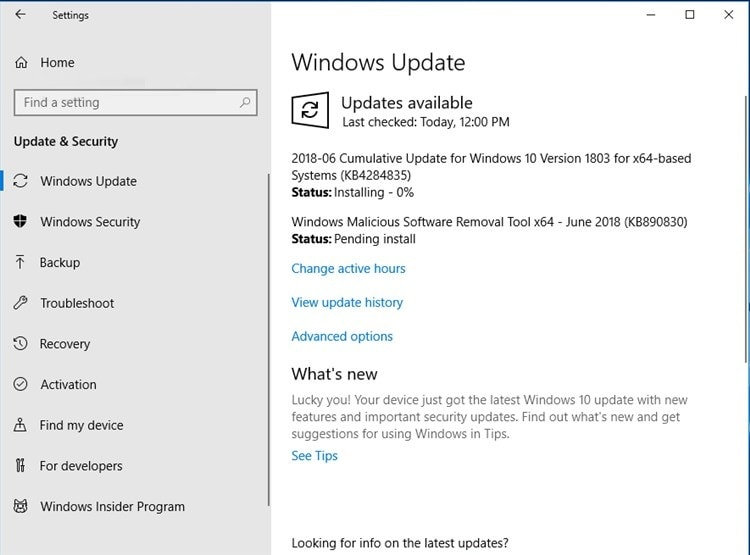Click the Troubleshoot wrench icon

tap(20, 302)
